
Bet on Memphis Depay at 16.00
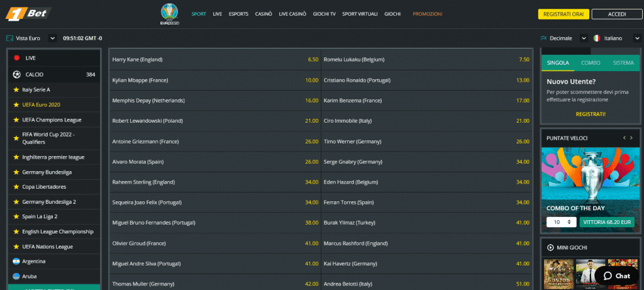(x=215, y=101)
